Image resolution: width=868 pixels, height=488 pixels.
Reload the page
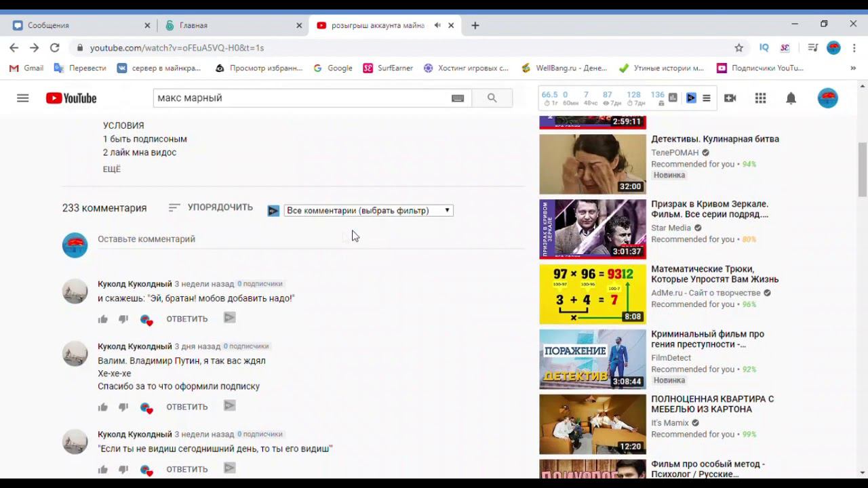click(x=54, y=47)
